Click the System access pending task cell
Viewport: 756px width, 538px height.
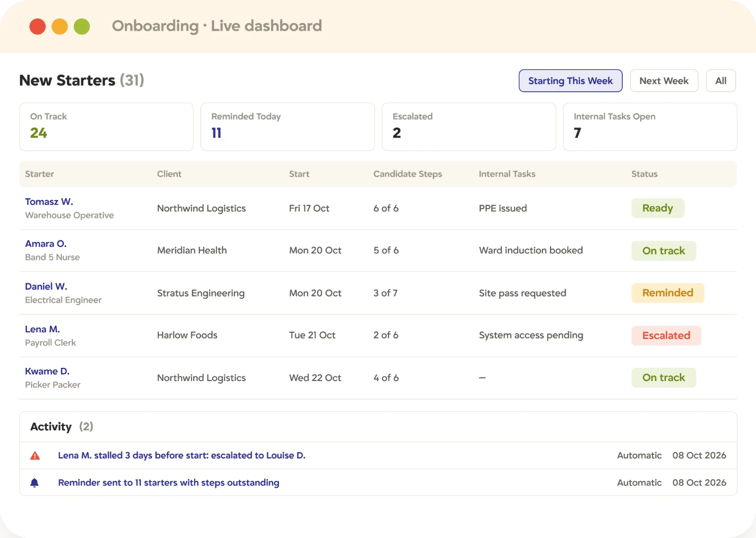(x=531, y=335)
